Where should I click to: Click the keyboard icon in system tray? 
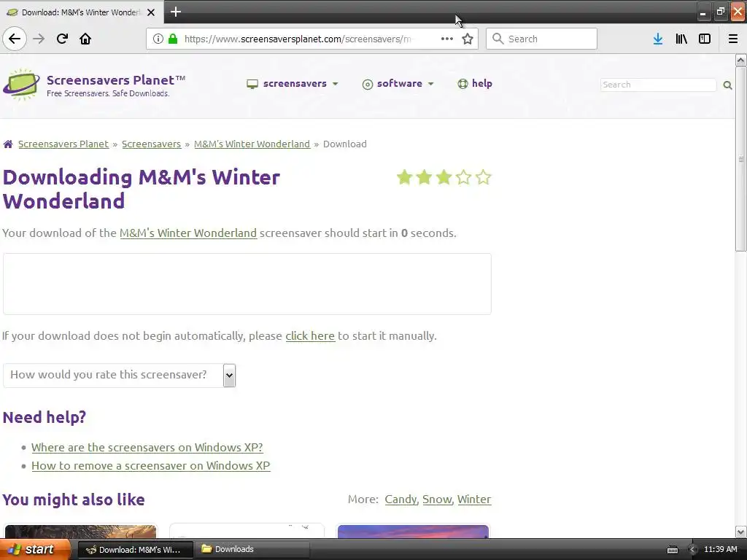(x=672, y=550)
